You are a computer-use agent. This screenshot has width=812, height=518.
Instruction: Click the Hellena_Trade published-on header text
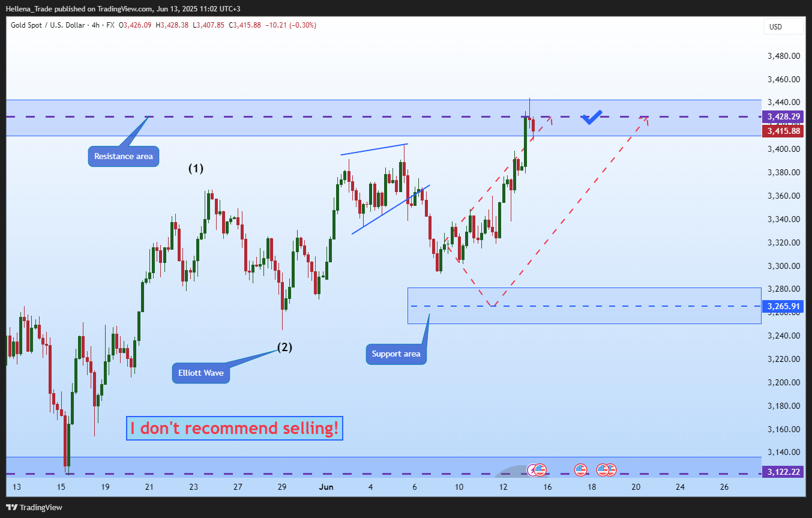123,9
